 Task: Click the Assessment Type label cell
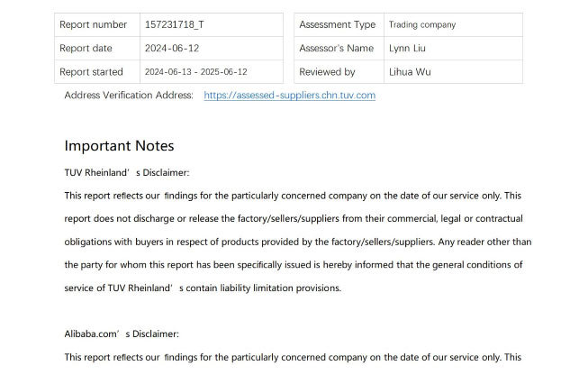pos(339,24)
